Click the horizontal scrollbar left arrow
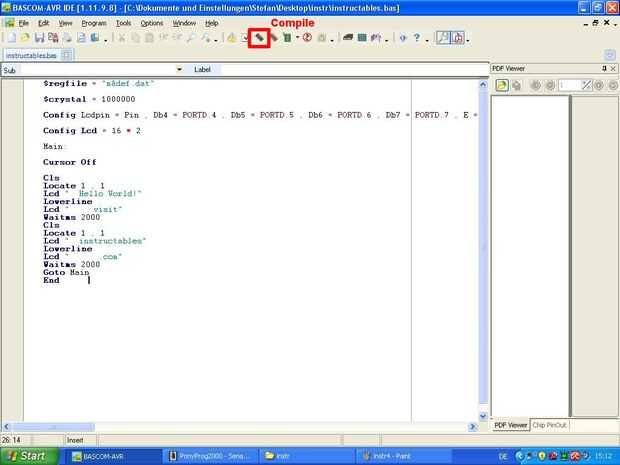The height and width of the screenshot is (465, 620). click(x=6, y=427)
